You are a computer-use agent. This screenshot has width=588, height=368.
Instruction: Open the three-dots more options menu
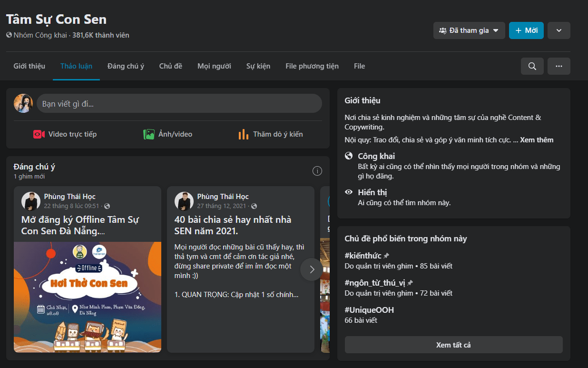click(x=559, y=66)
